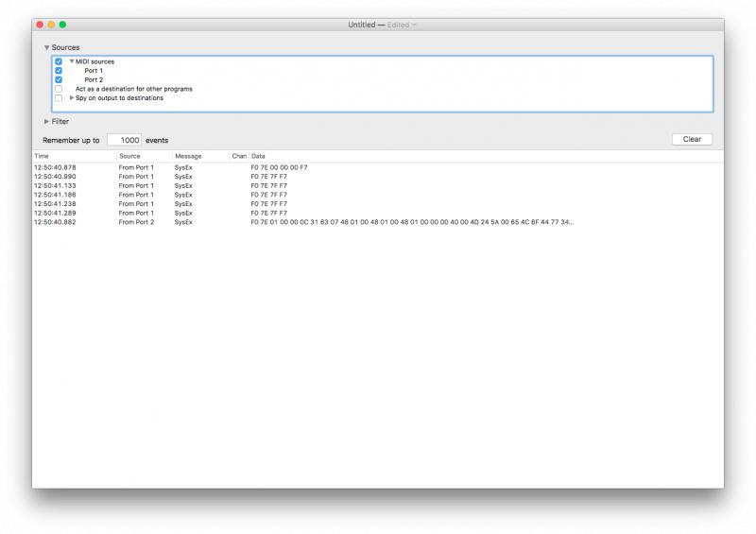756x534 pixels.
Task: Click the Clear button
Action: click(x=692, y=139)
